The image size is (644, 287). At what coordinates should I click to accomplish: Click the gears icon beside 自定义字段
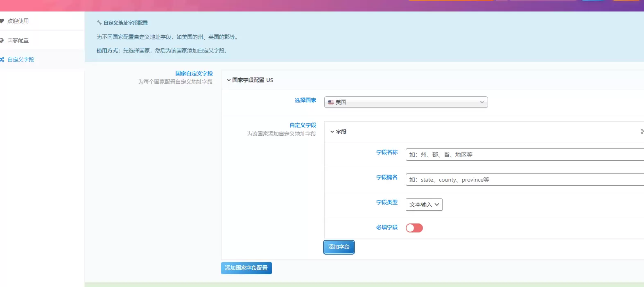click(x=2, y=59)
